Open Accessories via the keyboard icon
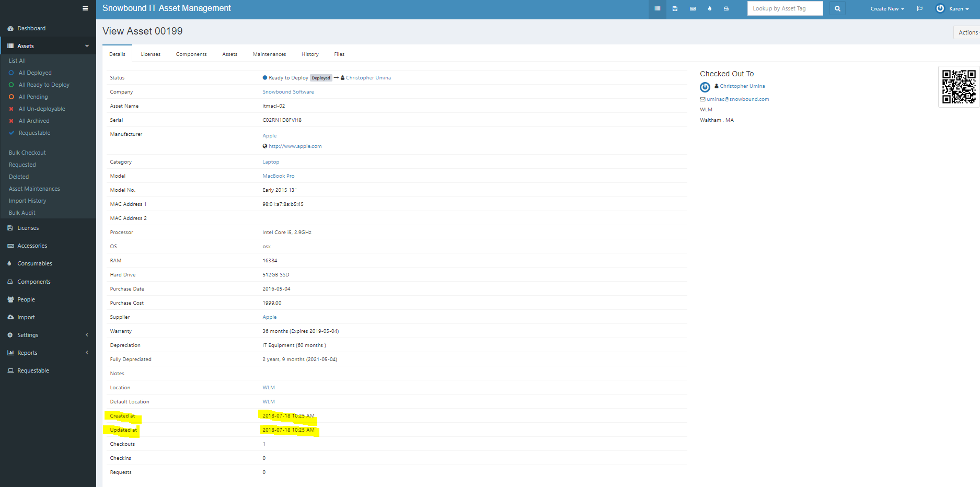 [x=692, y=8]
